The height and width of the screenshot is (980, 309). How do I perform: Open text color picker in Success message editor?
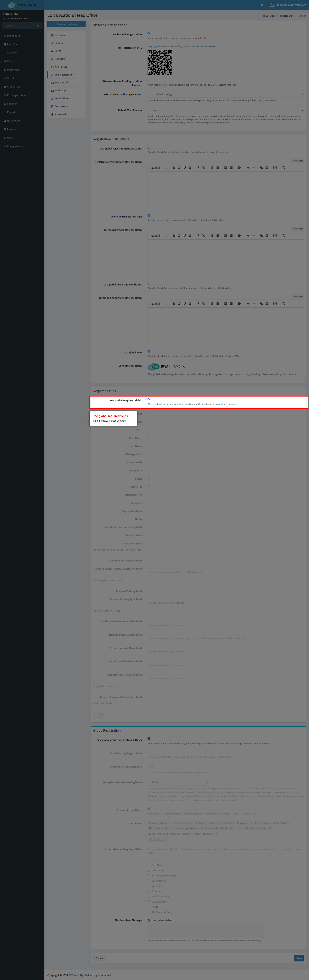(x=198, y=236)
